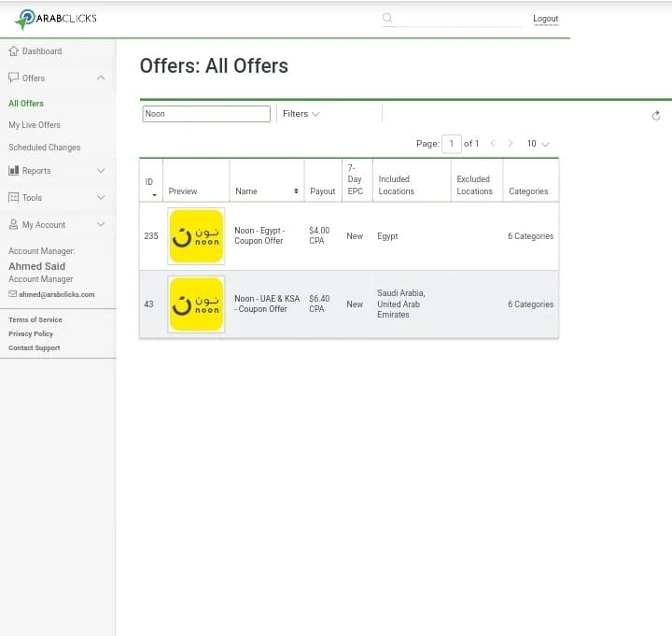Open Noon - Egypt - Coupon Offer
Screen dimensions: 672x636
(x=259, y=235)
